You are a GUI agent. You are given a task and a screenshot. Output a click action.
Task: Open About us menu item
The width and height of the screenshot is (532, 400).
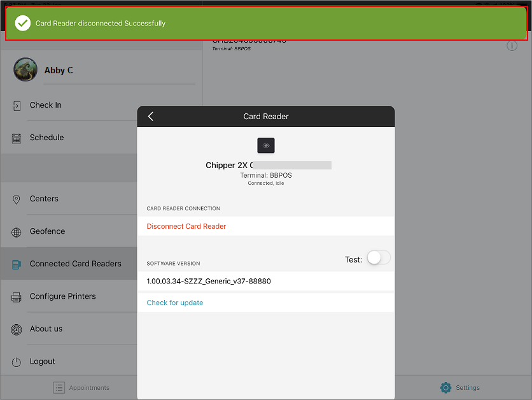coord(46,329)
